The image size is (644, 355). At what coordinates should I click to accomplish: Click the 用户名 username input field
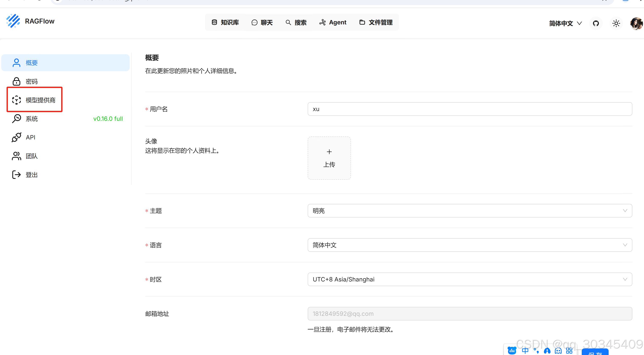click(469, 109)
